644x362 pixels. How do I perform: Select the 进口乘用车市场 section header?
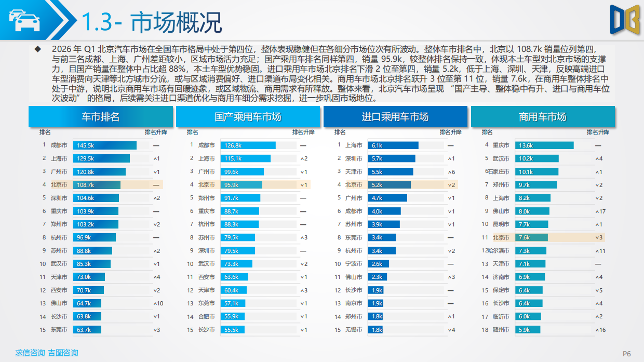pos(395,117)
